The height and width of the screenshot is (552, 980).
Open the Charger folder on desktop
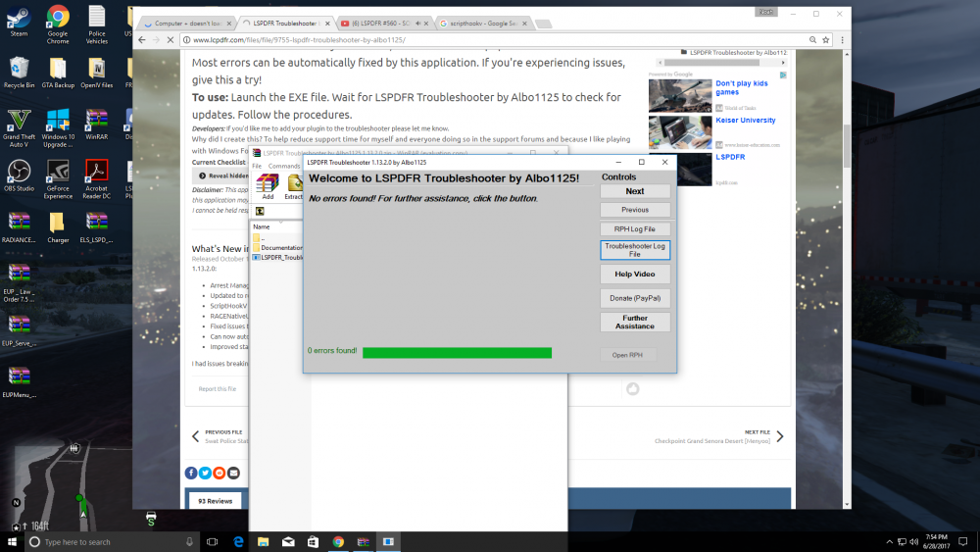58,227
